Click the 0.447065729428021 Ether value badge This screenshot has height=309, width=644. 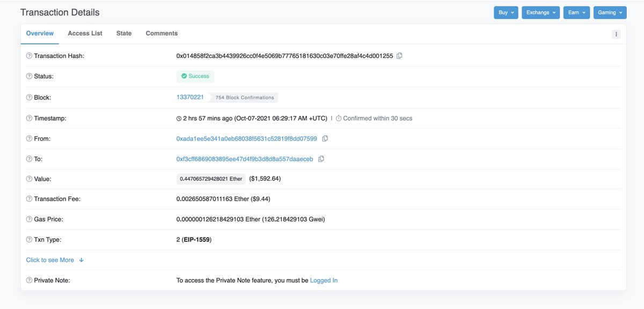pyautogui.click(x=211, y=179)
